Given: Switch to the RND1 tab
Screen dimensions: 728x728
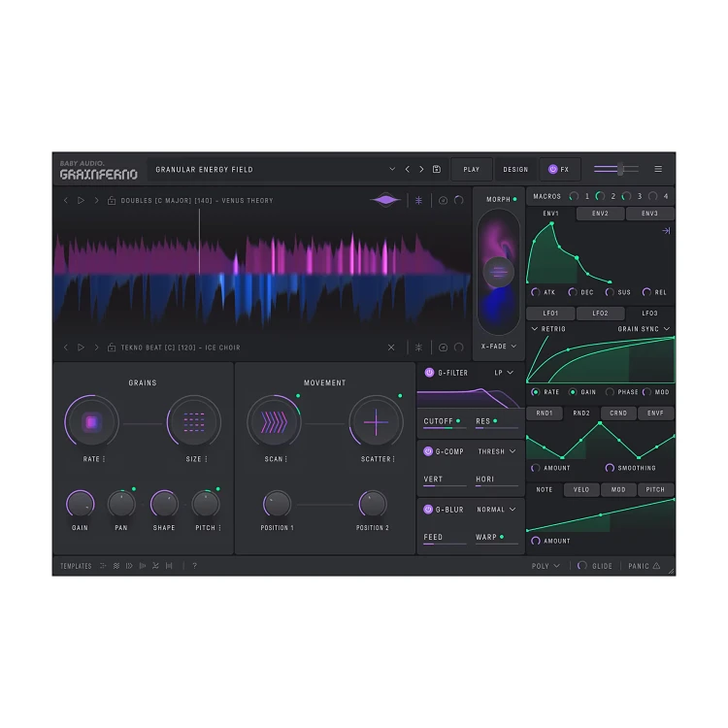Looking at the screenshot, I should coord(545,413).
